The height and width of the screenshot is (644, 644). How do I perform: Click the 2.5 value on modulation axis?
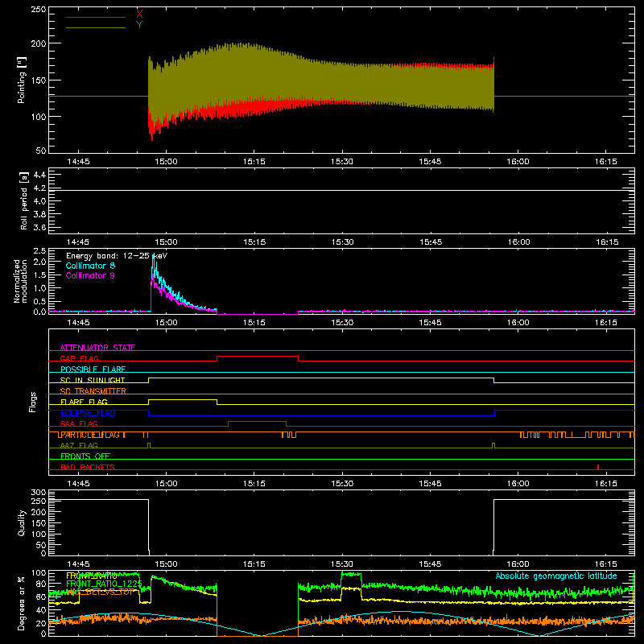click(39, 251)
